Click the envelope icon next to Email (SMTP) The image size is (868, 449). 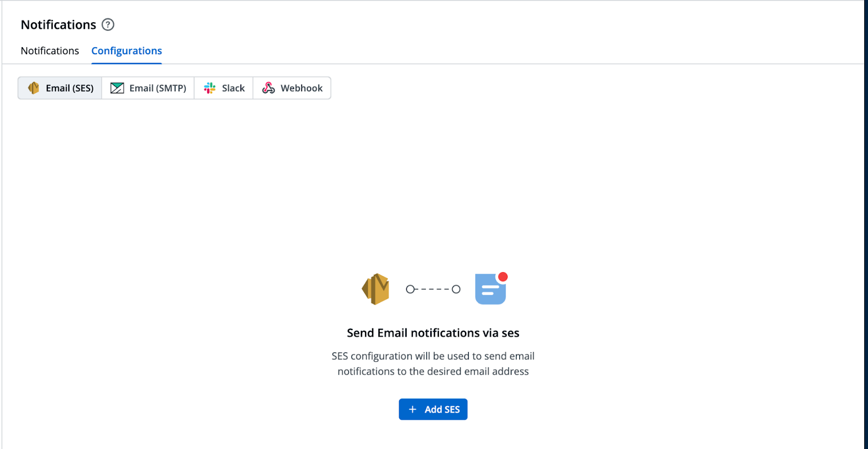pyautogui.click(x=116, y=87)
